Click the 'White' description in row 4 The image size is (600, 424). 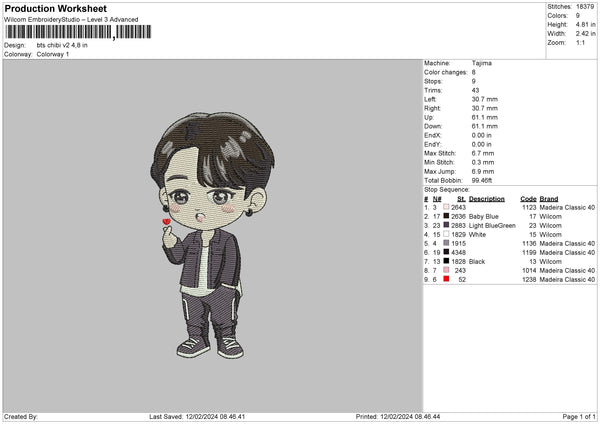[477, 235]
